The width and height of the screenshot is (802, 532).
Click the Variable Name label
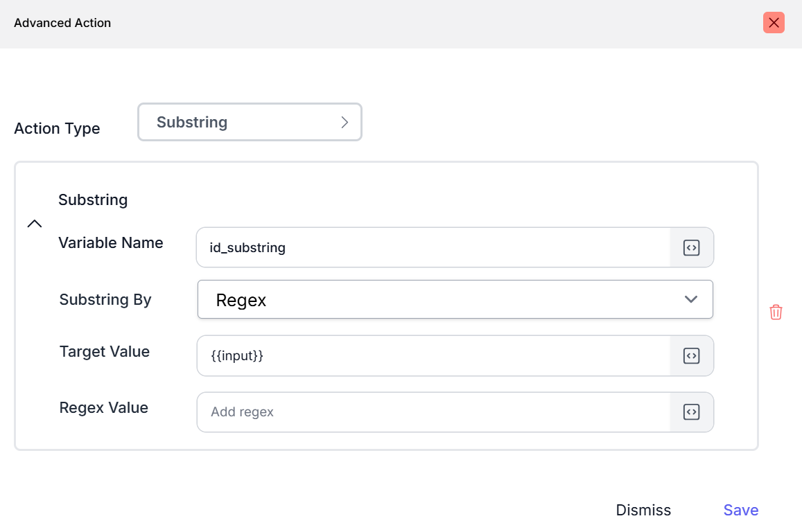tap(111, 243)
